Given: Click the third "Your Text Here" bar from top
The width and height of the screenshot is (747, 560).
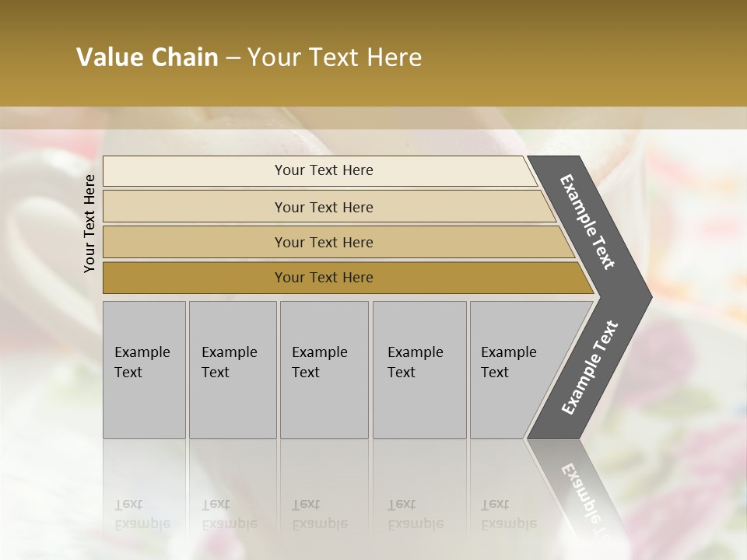Looking at the screenshot, I should [x=323, y=242].
